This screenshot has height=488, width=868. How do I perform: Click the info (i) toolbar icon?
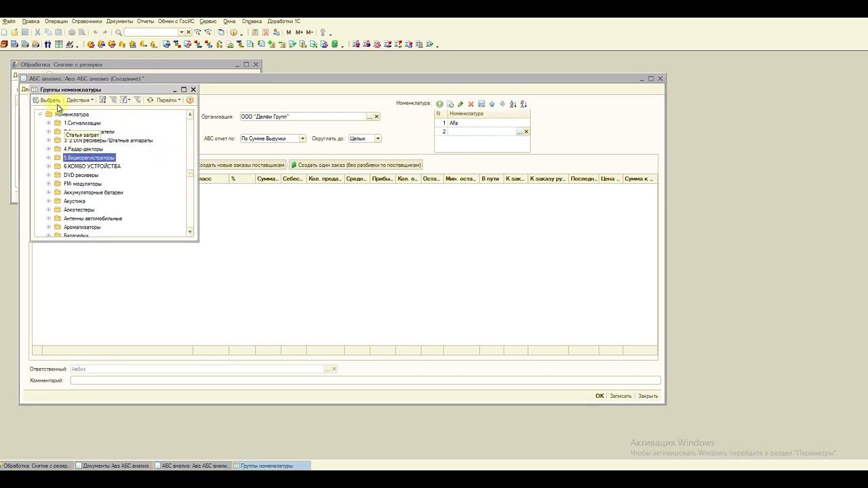233,32
